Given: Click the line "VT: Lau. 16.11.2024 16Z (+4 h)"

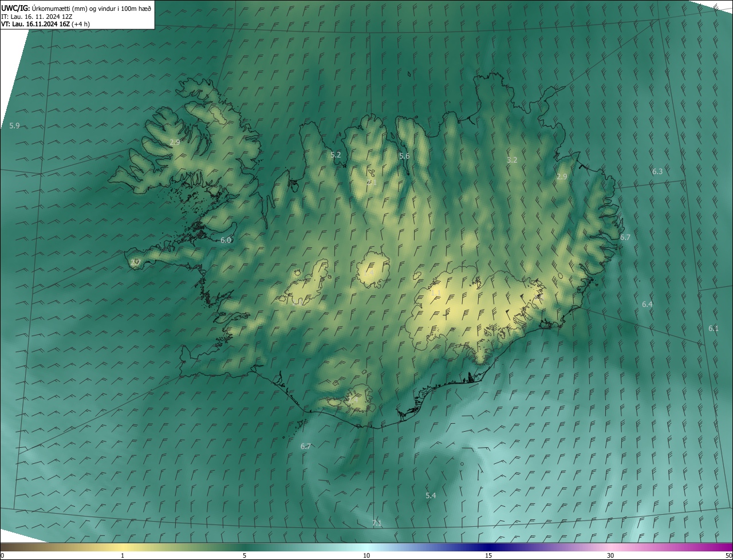Looking at the screenshot, I should (x=45, y=24).
